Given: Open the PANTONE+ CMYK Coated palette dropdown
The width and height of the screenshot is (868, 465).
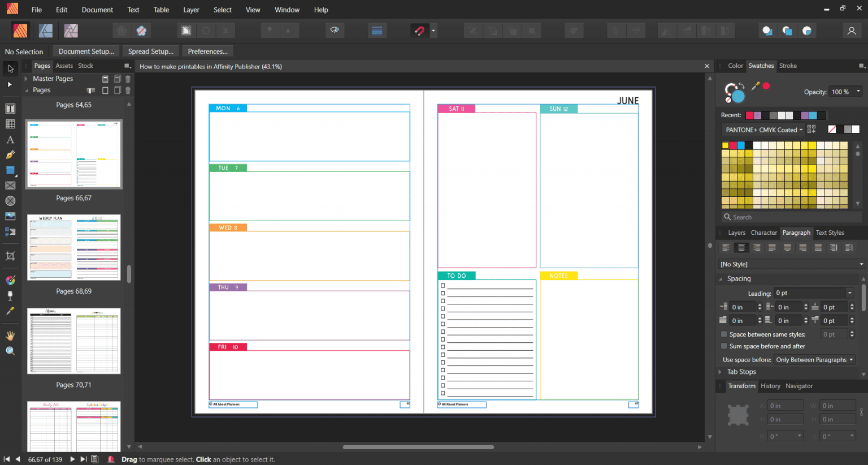Looking at the screenshot, I should [x=763, y=130].
